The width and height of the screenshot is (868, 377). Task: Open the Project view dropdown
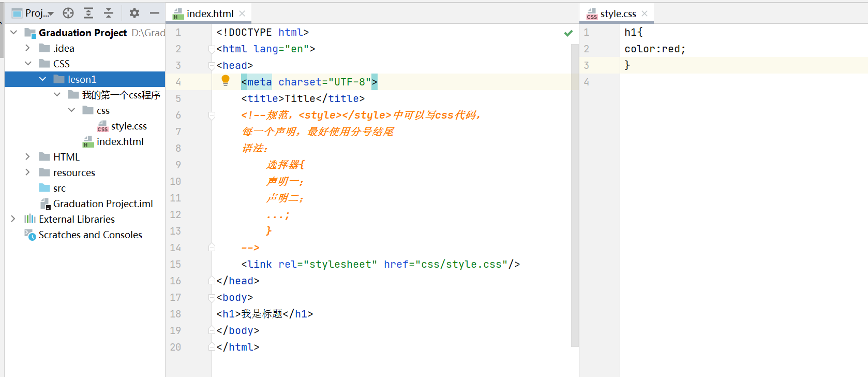39,13
